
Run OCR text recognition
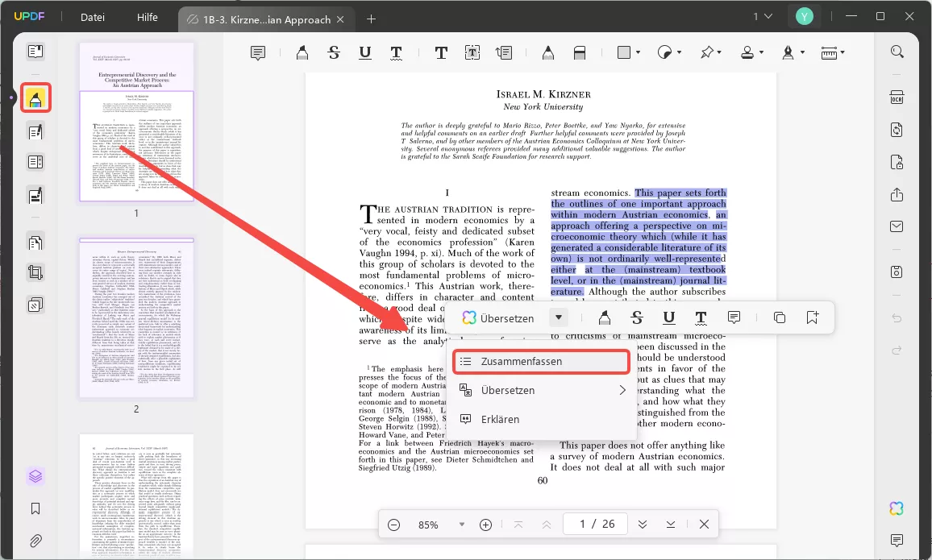(897, 97)
